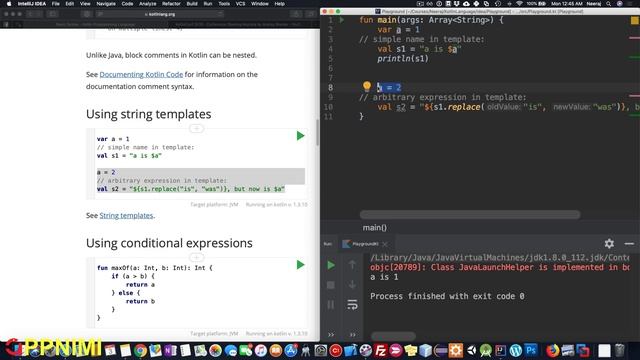This screenshot has height=360, width=640.
Task: Click the 'a = 2' highlighted editor line
Action: coord(389,87)
